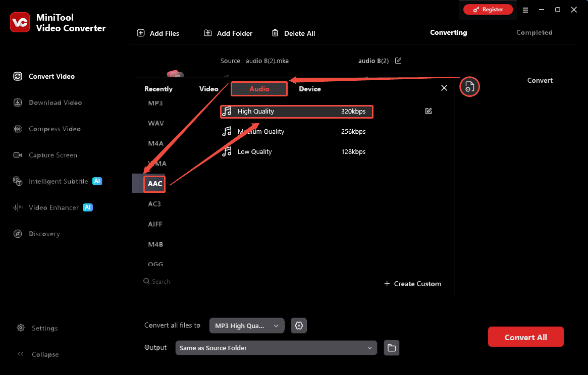Collapse the sidebar with chevron icon
This screenshot has height=375, width=588.
pyautogui.click(x=21, y=354)
